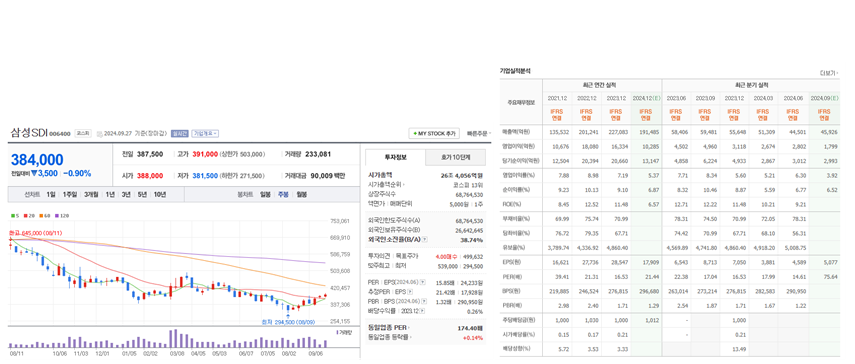Screen dimensions: 855x364
Task: Select the 3개월 line chart period
Action: [x=91, y=195]
